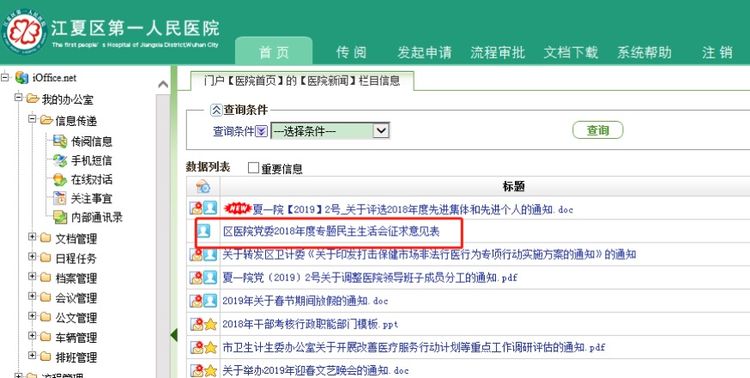750x378 pixels.
Task: Open the 首页 navigation tab
Action: point(274,52)
